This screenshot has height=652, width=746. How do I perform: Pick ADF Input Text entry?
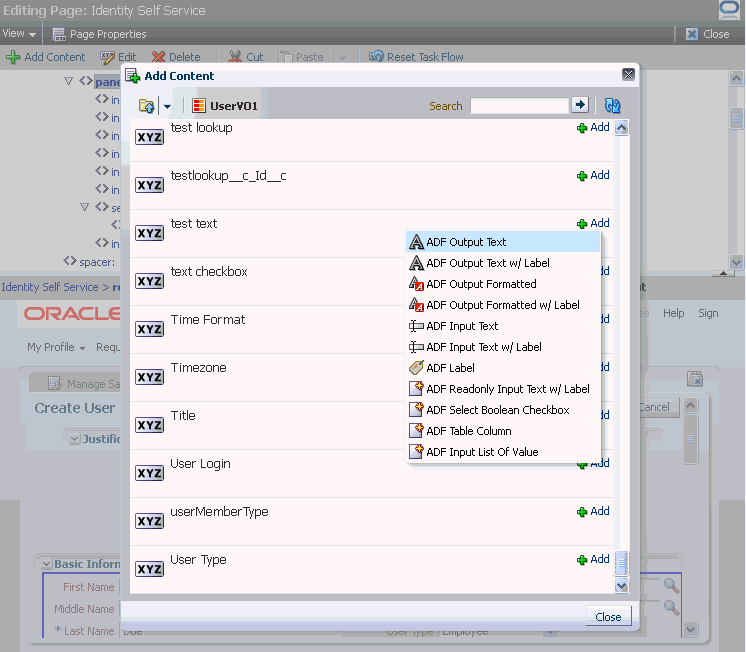503,326
